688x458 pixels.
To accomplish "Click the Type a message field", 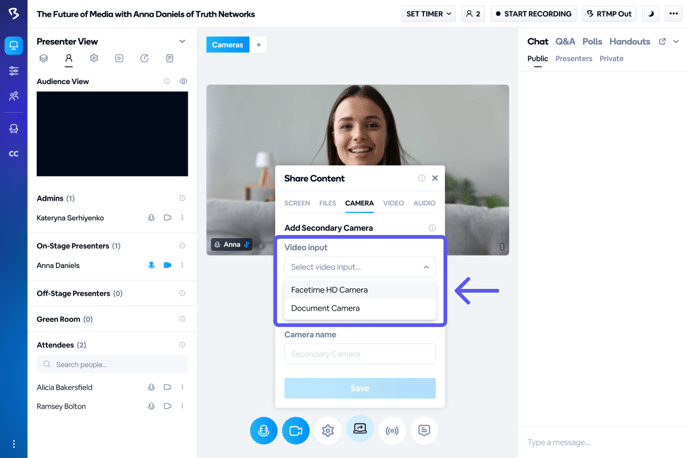I will [603, 442].
